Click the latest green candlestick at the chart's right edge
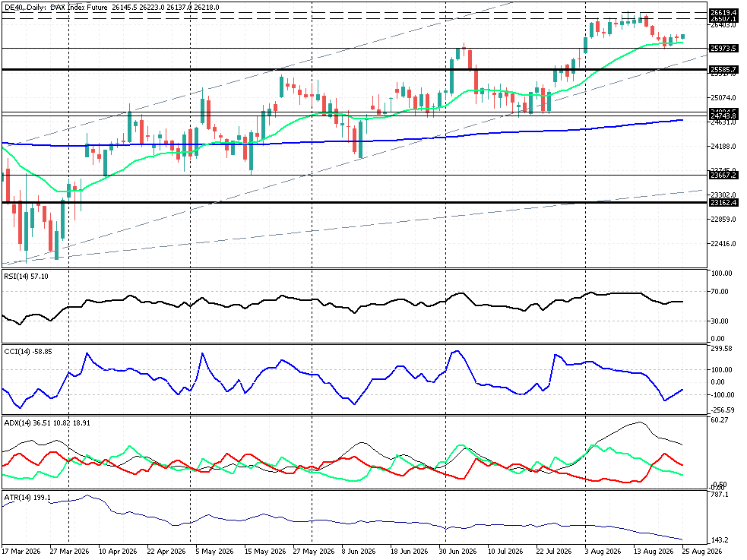 [x=682, y=36]
